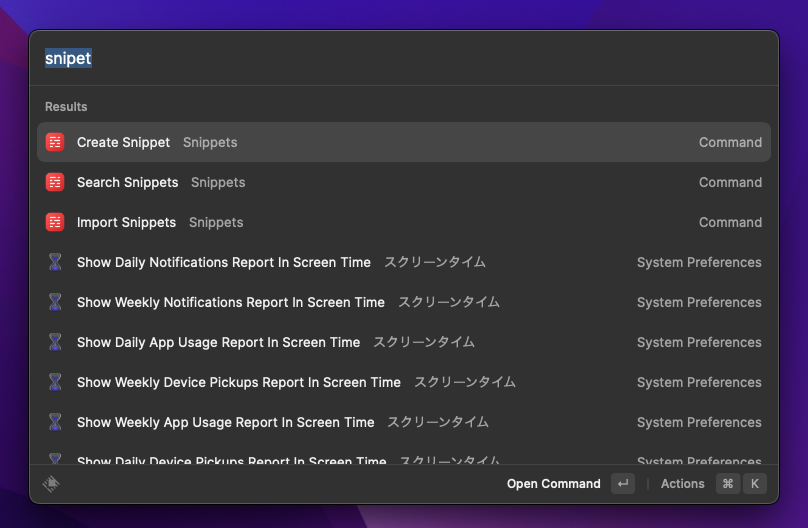This screenshot has width=808, height=528.
Task: Click hourglass icon for Weekly Device Pickups
Action: [x=55, y=382]
